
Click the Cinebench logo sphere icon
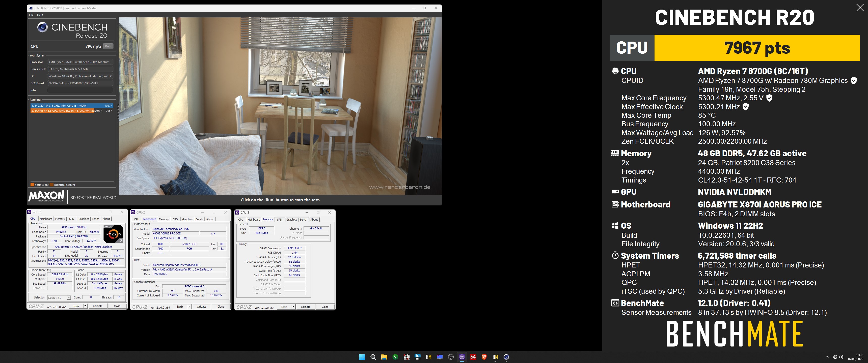pos(42,27)
